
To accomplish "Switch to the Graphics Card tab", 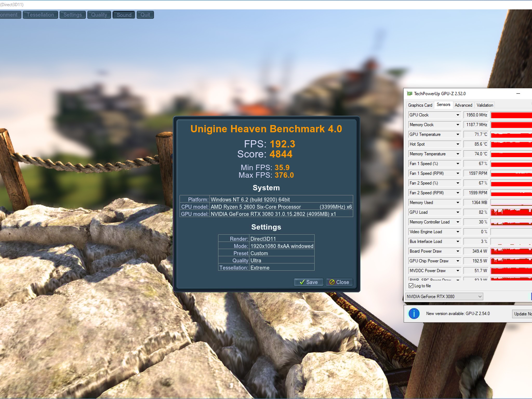I will click(x=420, y=105).
